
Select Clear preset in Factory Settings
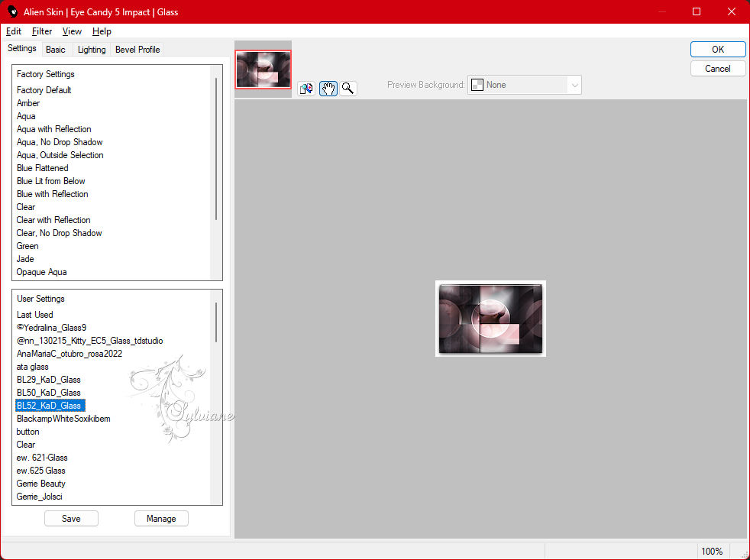(x=26, y=206)
